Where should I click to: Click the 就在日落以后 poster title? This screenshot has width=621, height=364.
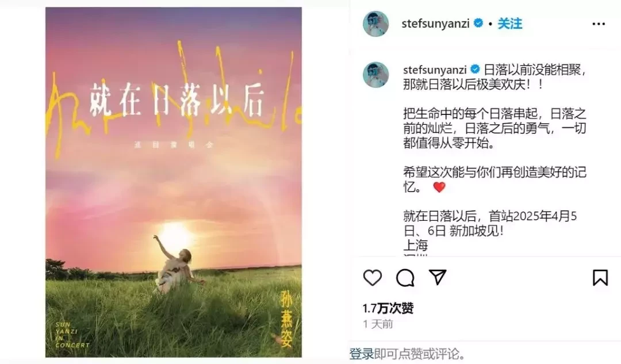[177, 99]
